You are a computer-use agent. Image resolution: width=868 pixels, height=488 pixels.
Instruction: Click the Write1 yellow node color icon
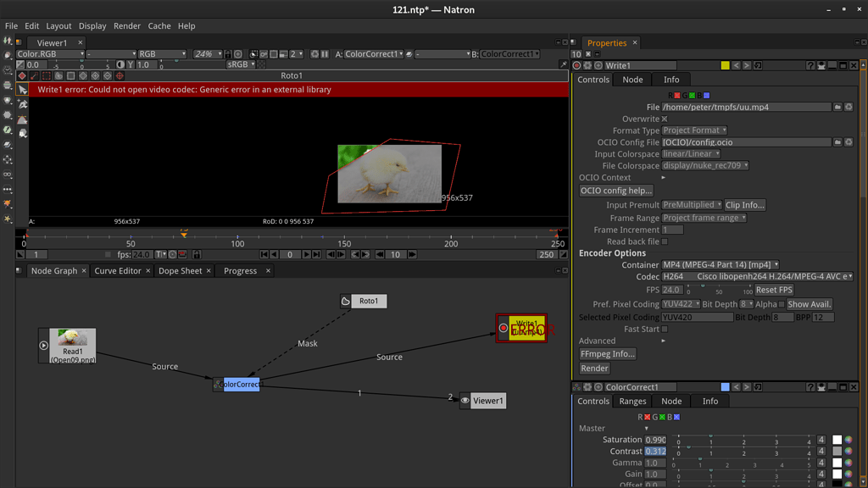tap(725, 65)
